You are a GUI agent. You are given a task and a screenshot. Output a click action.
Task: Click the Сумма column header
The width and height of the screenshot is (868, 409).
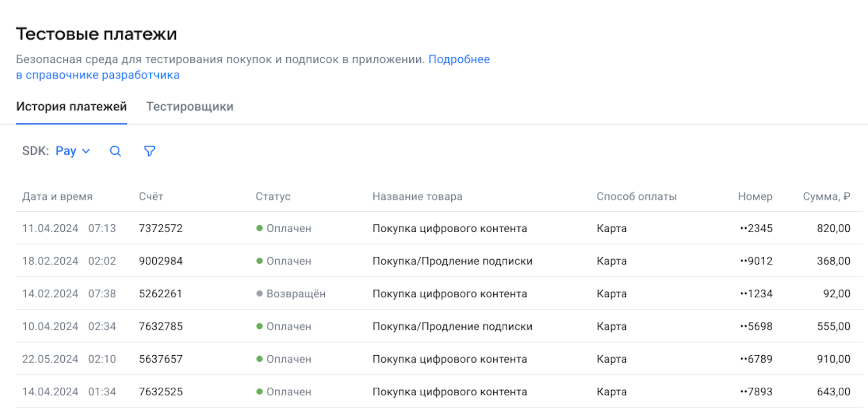pyautogui.click(x=826, y=197)
